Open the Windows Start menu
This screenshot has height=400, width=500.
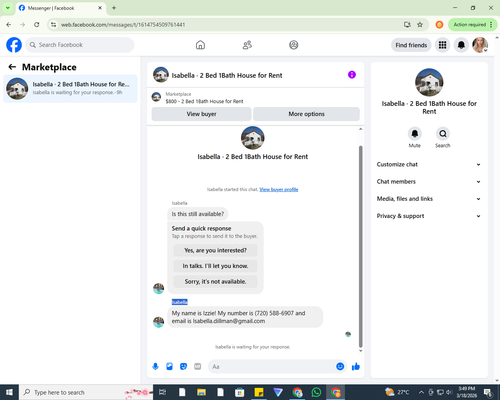coord(9,392)
